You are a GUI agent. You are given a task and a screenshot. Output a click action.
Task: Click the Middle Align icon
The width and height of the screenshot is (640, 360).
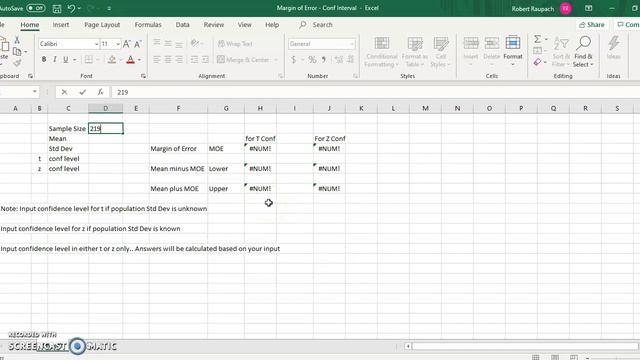tap(168, 43)
